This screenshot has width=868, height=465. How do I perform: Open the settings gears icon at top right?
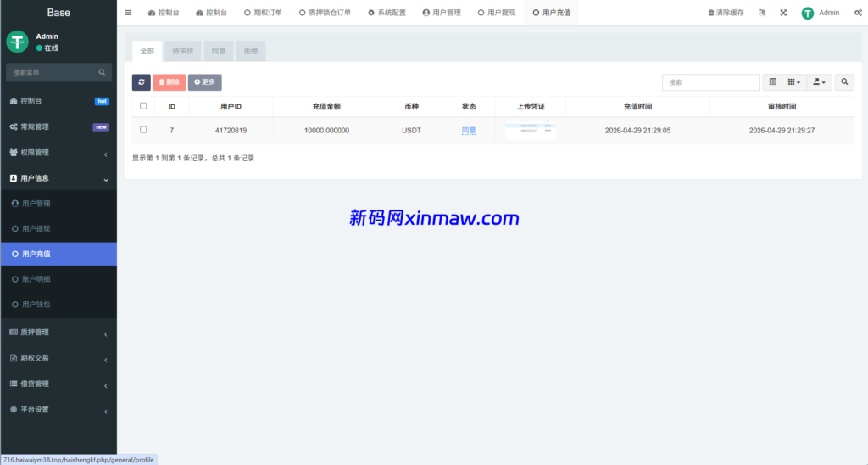tap(858, 13)
